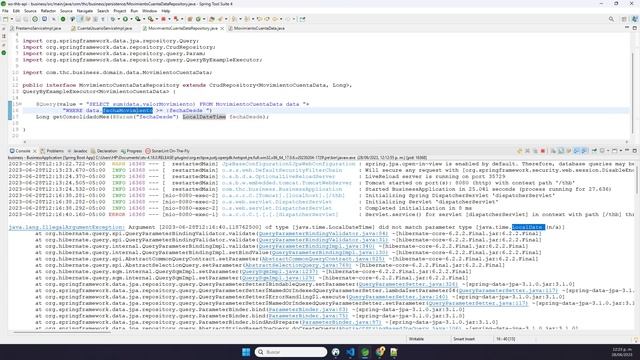Click the Spring Boot dashboard green toolbar icon
The width and height of the screenshot is (640, 360).
click(63, 19)
